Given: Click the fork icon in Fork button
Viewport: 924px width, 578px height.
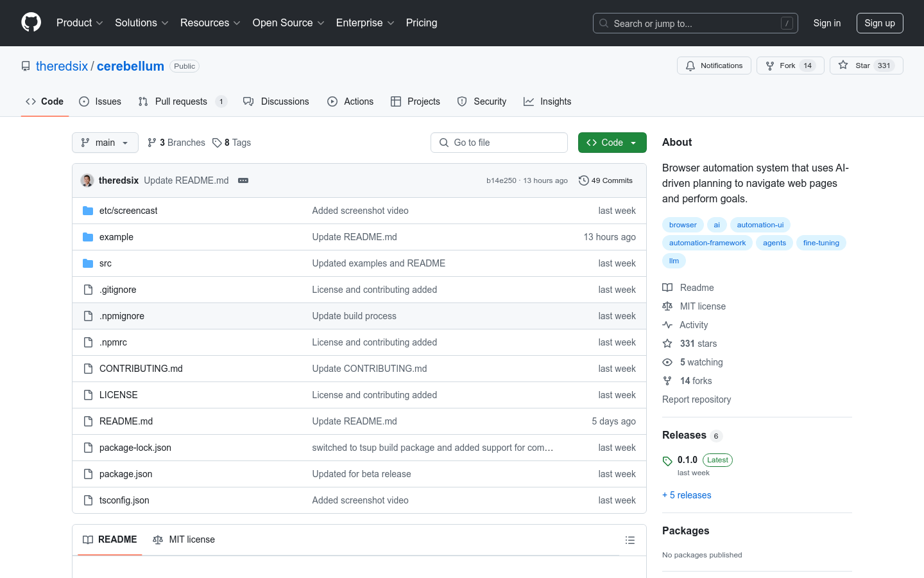Looking at the screenshot, I should [770, 66].
